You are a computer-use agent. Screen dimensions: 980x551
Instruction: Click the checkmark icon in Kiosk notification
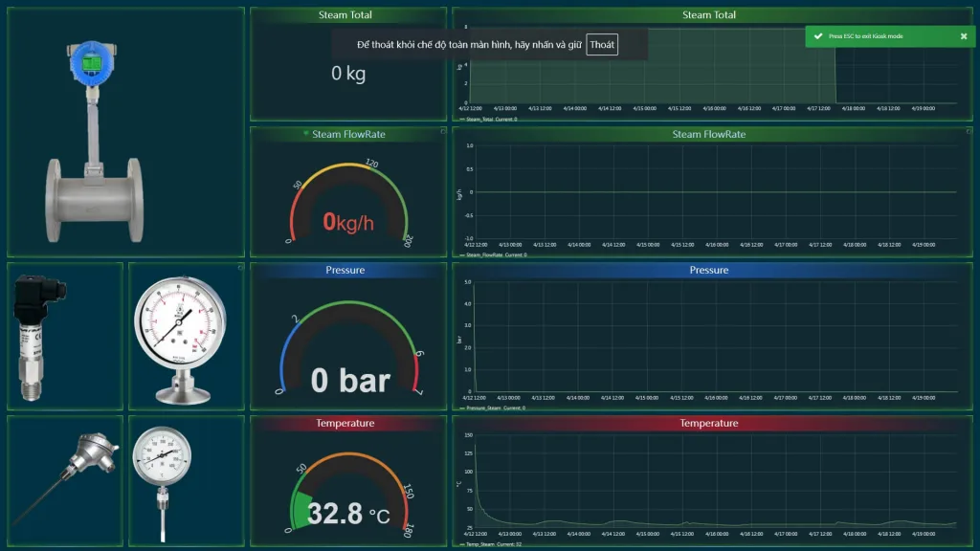pyautogui.click(x=817, y=36)
